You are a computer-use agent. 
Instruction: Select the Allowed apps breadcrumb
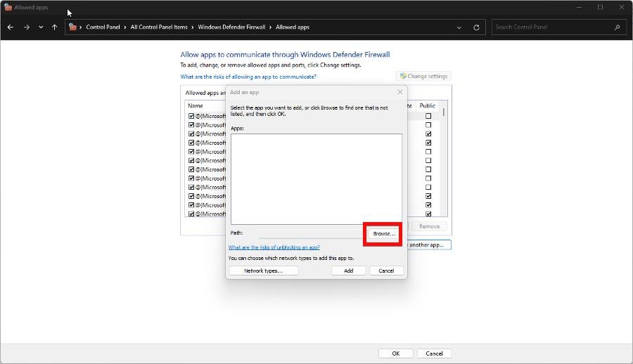pyautogui.click(x=293, y=27)
